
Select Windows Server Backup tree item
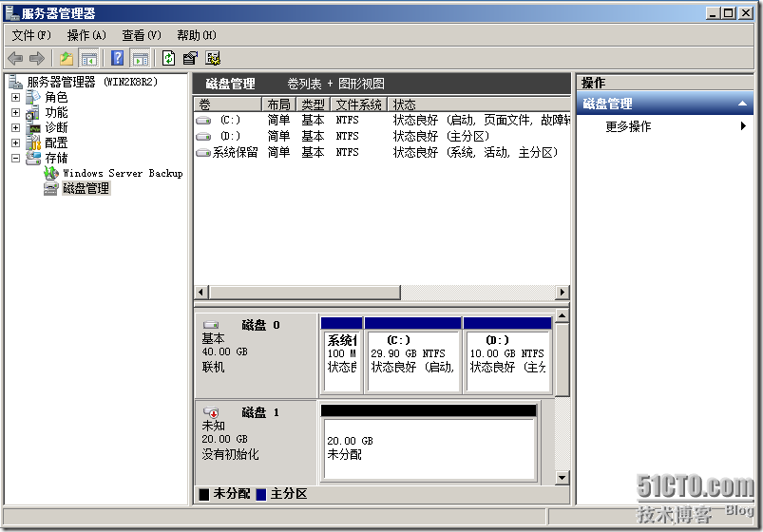click(x=123, y=173)
